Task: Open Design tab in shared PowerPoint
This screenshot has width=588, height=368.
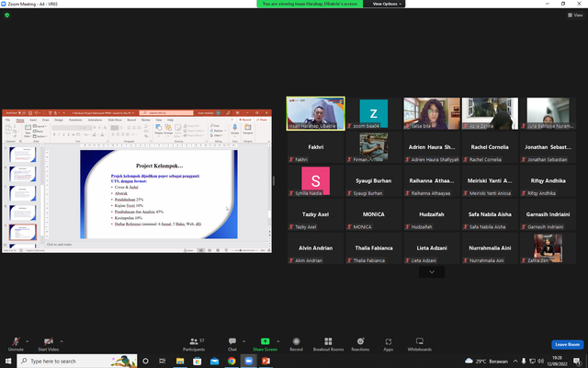Action: (59, 120)
